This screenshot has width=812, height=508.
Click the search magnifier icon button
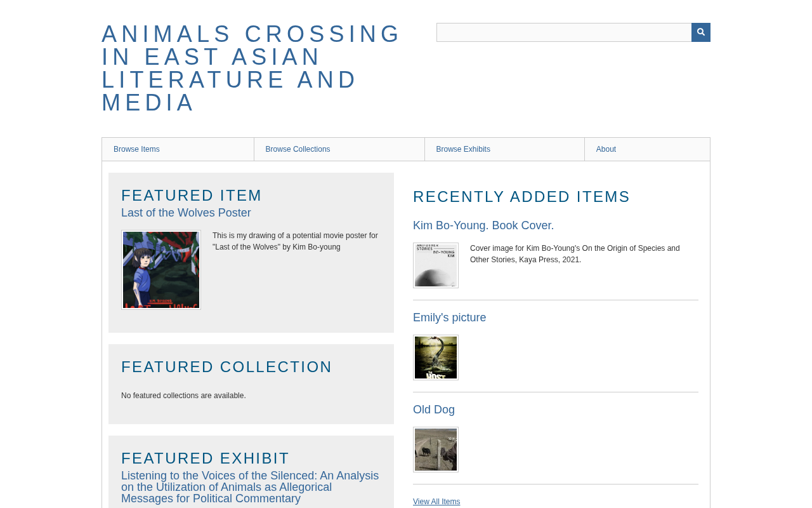pos(701,32)
